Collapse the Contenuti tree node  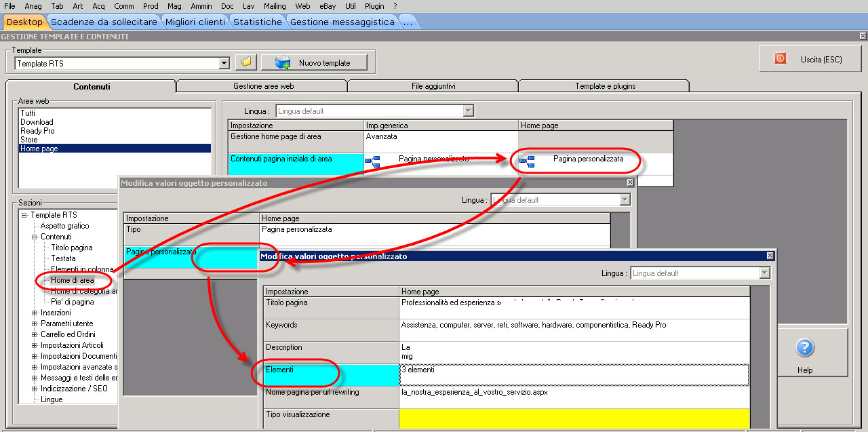[x=35, y=237]
